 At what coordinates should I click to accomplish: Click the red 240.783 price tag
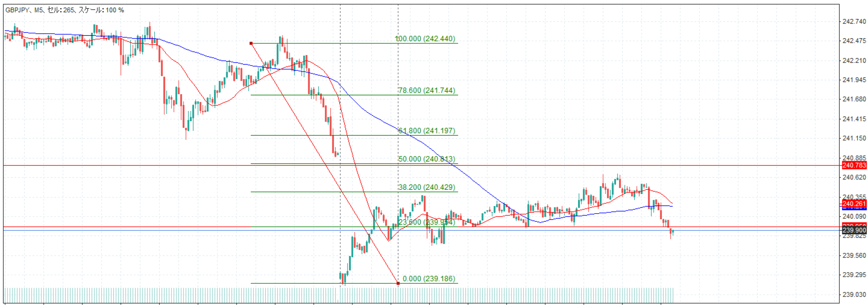(853, 165)
